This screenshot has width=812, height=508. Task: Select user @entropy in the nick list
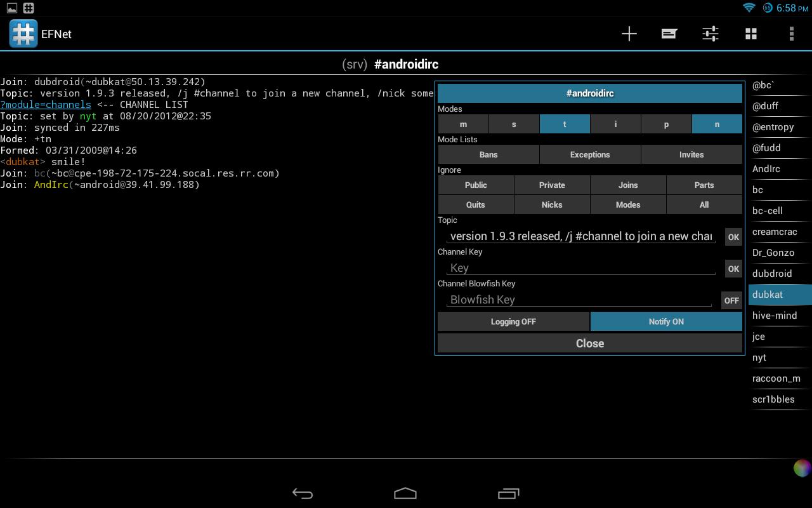pyautogui.click(x=780, y=127)
